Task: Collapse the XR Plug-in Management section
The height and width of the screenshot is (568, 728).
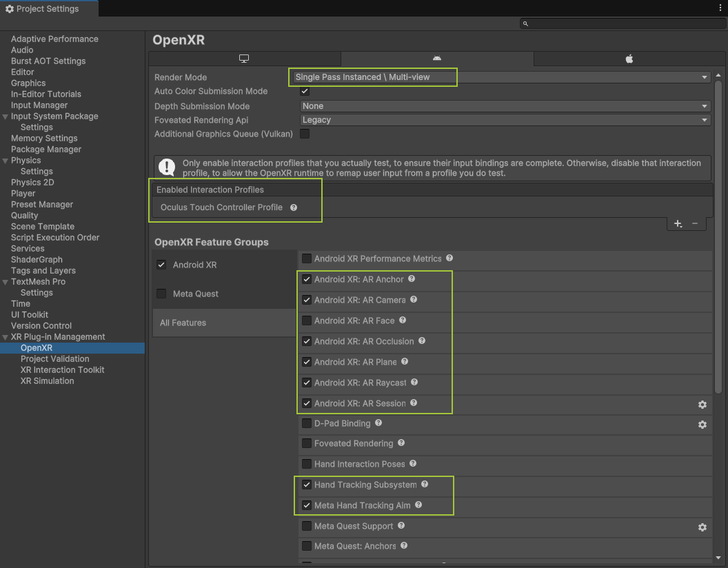Action: [x=5, y=336]
